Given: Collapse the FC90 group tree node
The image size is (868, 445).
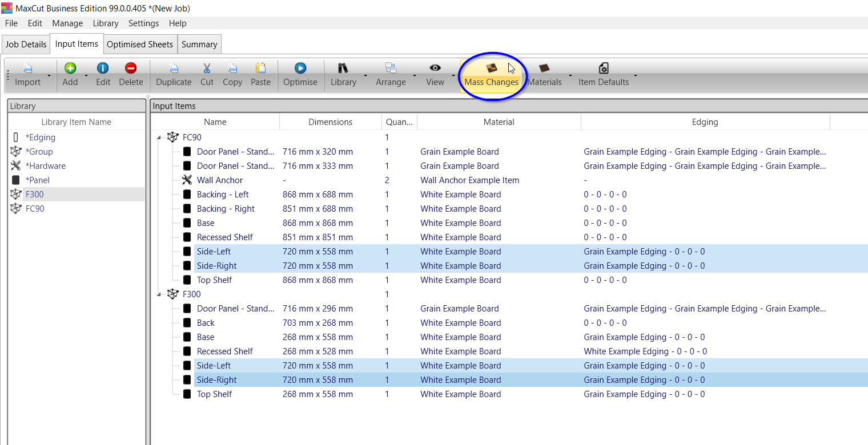Looking at the screenshot, I should pyautogui.click(x=159, y=137).
